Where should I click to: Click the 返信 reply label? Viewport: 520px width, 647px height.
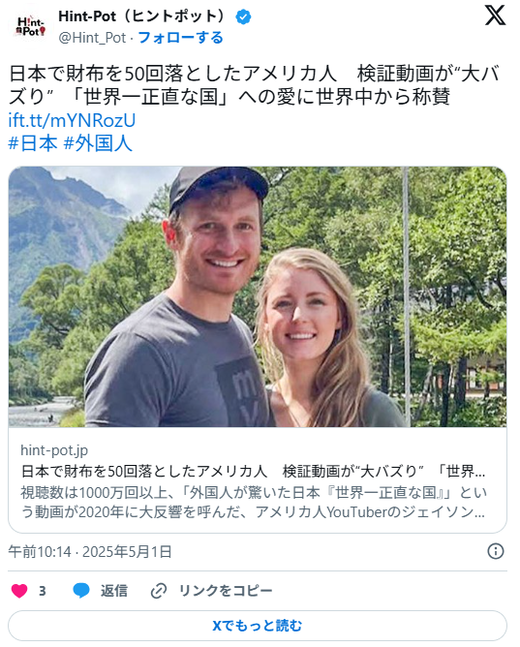(114, 590)
